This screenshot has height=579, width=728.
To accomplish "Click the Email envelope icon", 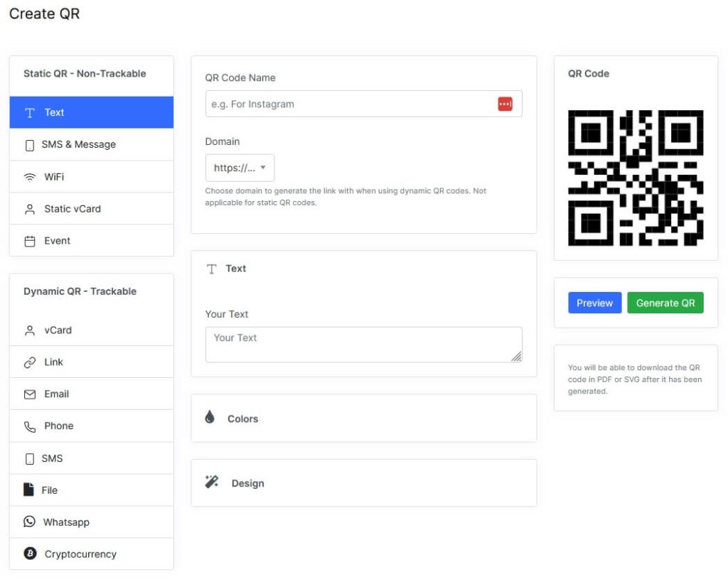I will click(29, 394).
